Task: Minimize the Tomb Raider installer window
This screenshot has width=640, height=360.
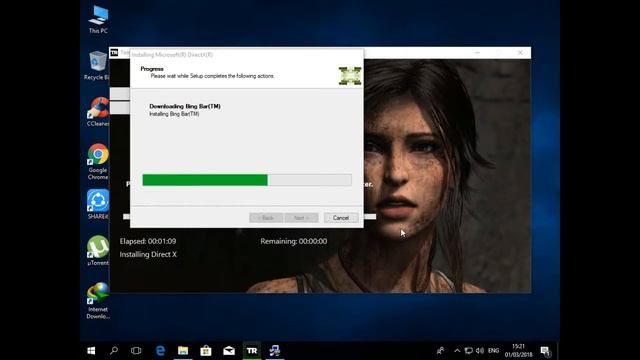Action: coord(477,53)
